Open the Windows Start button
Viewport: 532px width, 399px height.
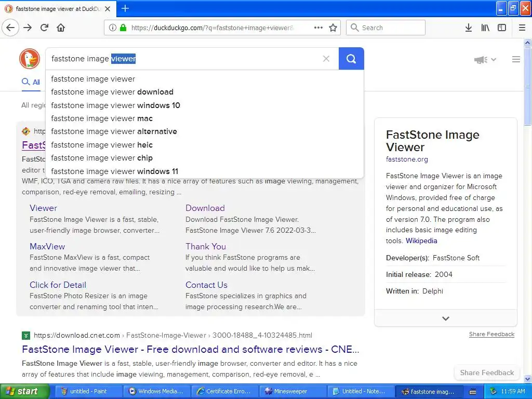24,391
